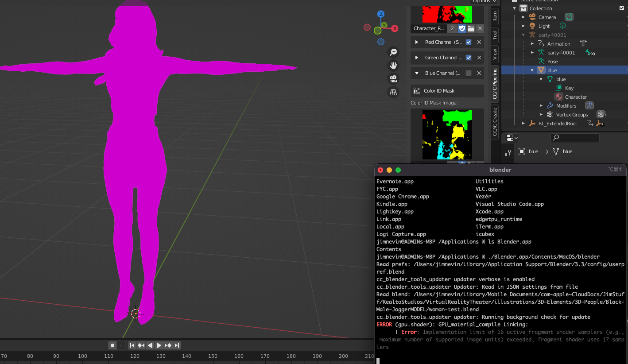Disable the Red Channel checkbox

coord(469,42)
